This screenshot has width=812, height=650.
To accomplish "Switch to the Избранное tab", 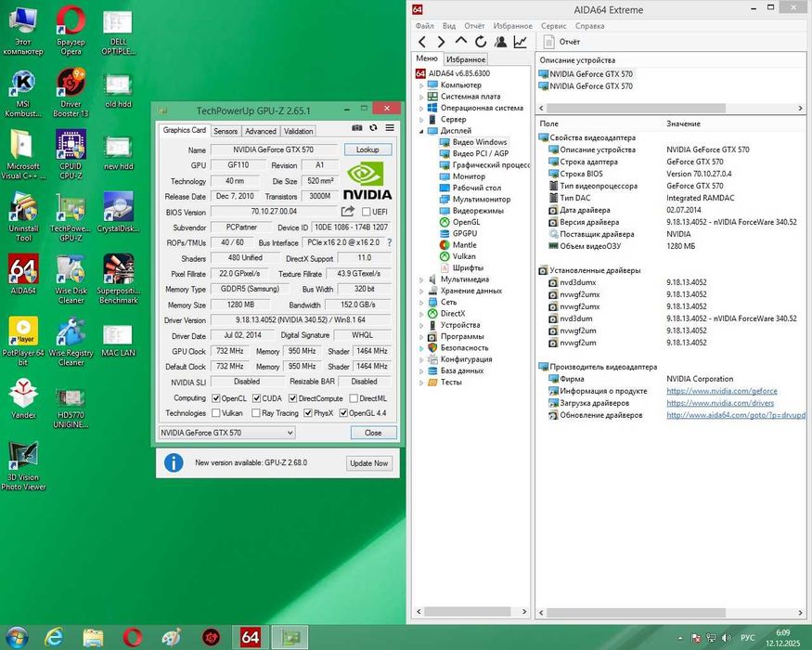I will coord(466,59).
